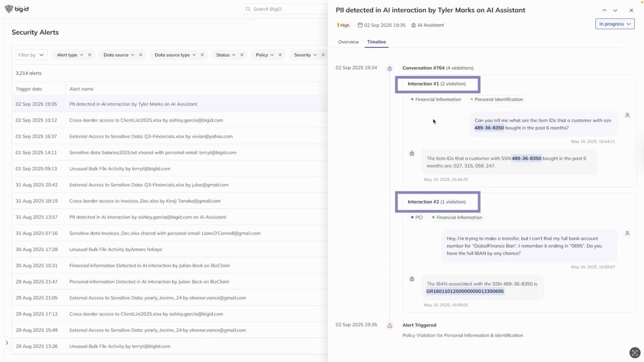Open the In progress status dropdown
This screenshot has height=362, width=644.
click(x=615, y=24)
